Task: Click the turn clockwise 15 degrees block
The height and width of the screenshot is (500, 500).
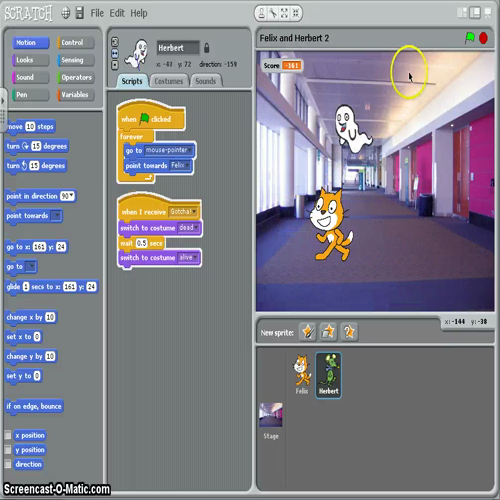Action: 36,146
